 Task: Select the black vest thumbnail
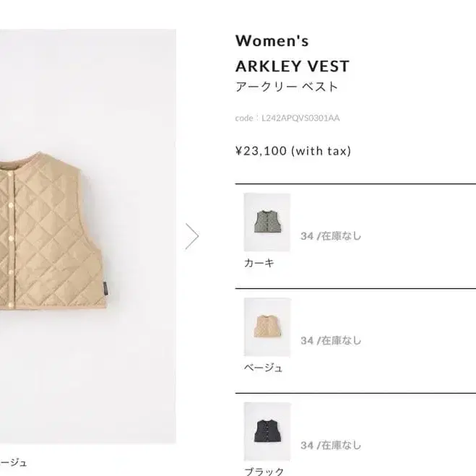[267, 431]
